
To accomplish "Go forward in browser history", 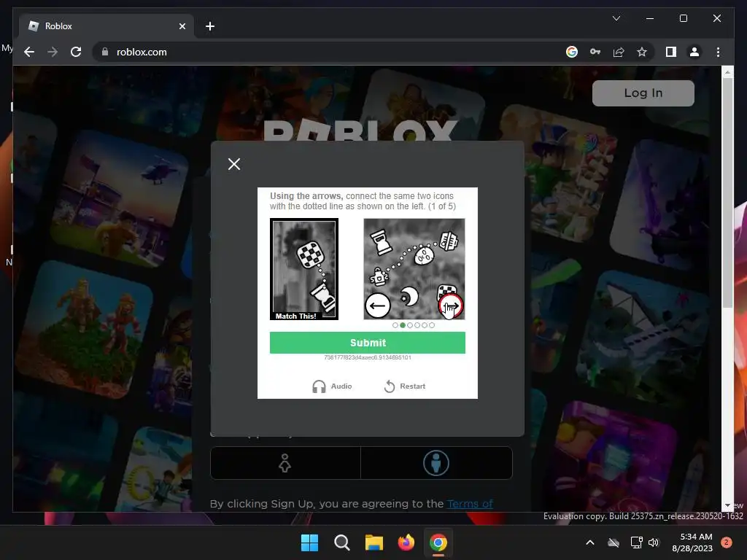I will (x=53, y=52).
